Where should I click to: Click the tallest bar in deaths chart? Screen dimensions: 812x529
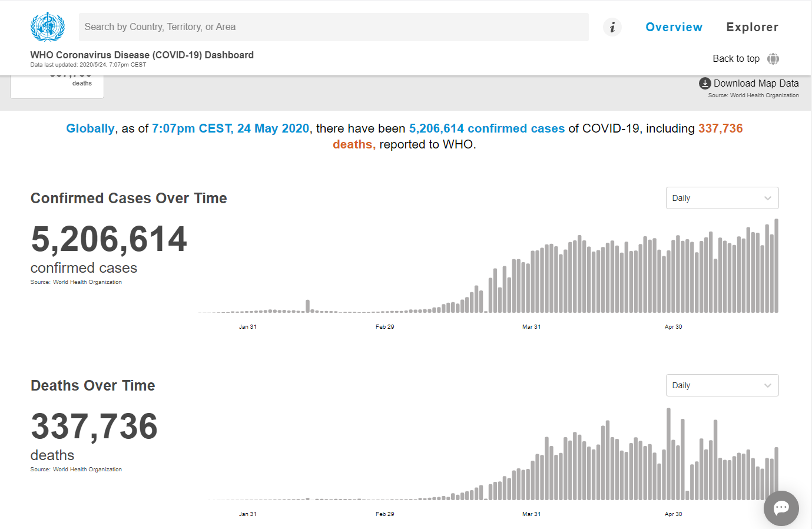point(668,454)
